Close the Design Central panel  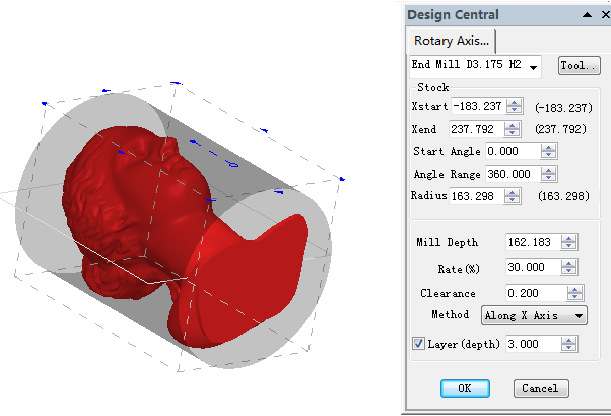606,15
